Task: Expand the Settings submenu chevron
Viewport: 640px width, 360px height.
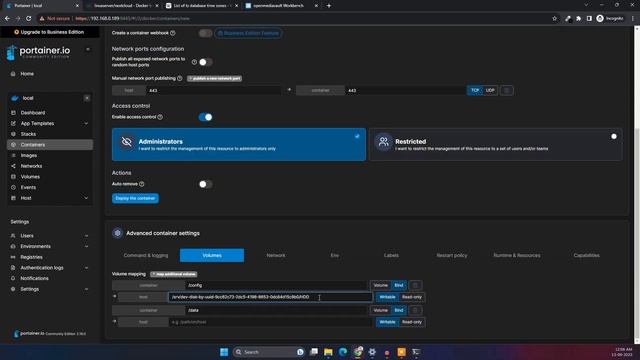Action: click(86, 289)
